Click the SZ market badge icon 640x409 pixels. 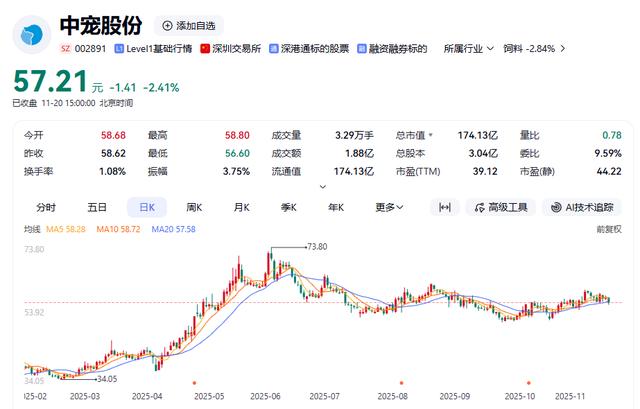[x=65, y=49]
